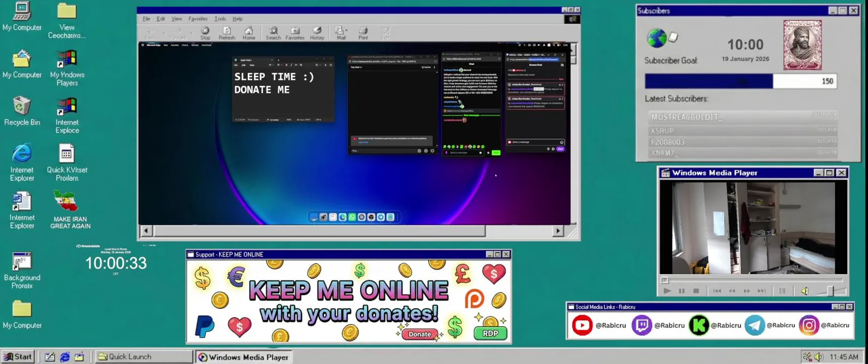Click Patreon logo in support banner
This screenshot has width=868, height=364.
pyautogui.click(x=474, y=299)
